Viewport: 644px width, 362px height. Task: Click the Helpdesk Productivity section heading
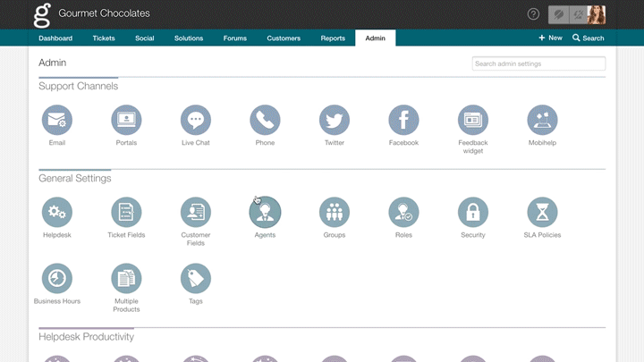86,337
